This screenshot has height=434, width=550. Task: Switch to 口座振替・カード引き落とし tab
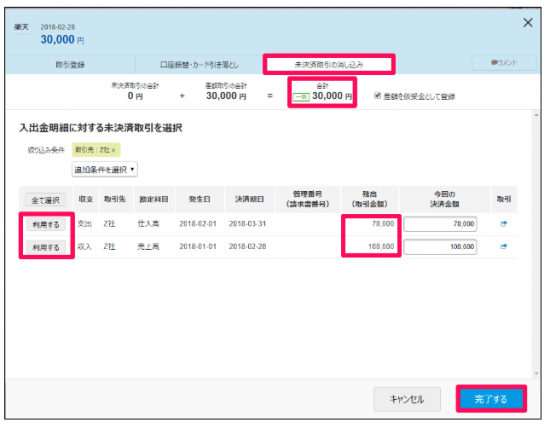click(x=199, y=65)
